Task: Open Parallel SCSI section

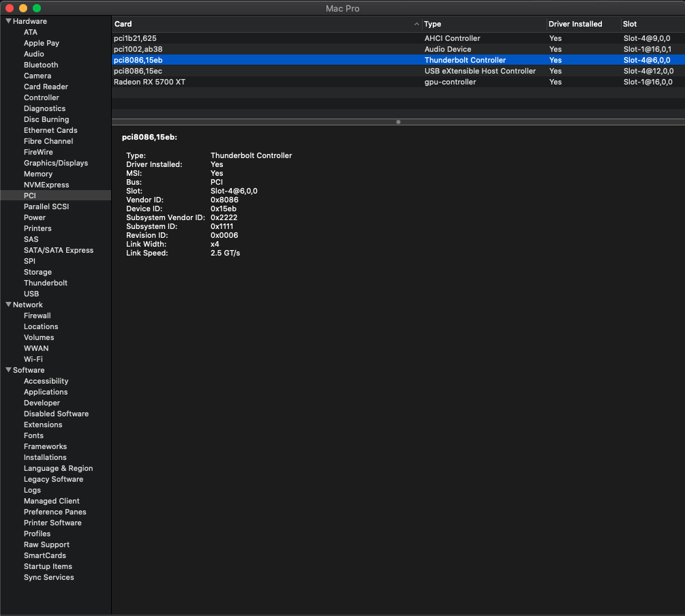Action: click(x=46, y=206)
